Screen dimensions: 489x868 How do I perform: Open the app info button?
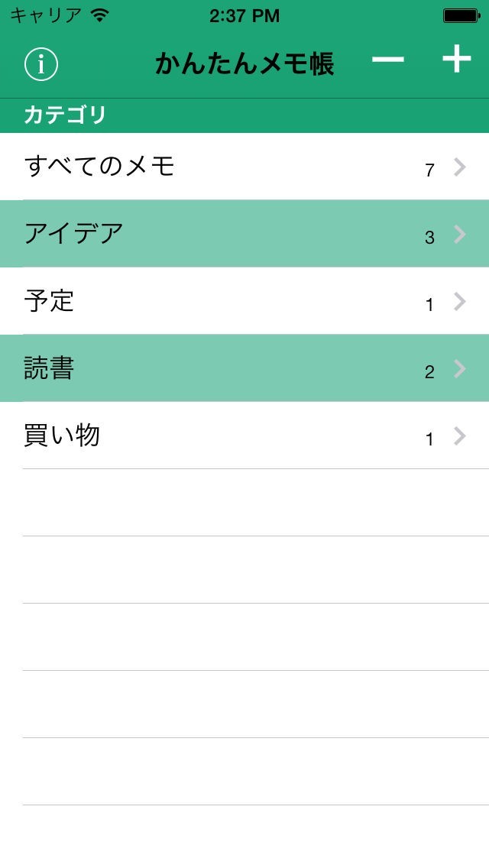point(41,64)
